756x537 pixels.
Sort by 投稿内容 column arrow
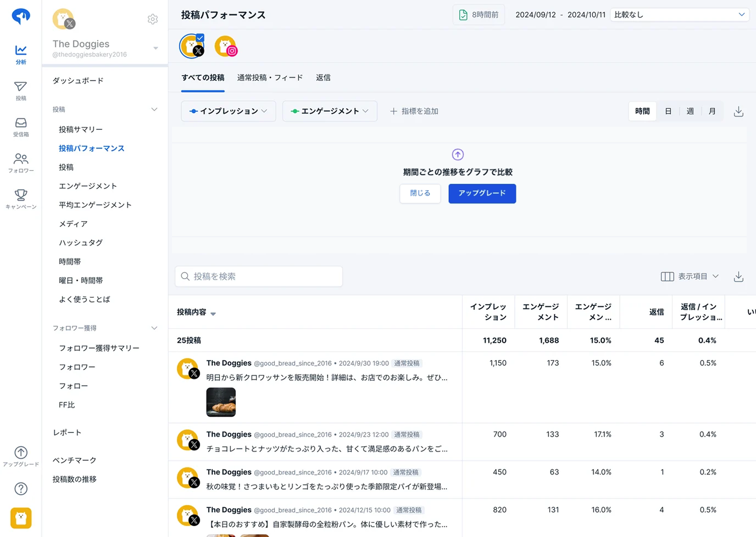(213, 314)
